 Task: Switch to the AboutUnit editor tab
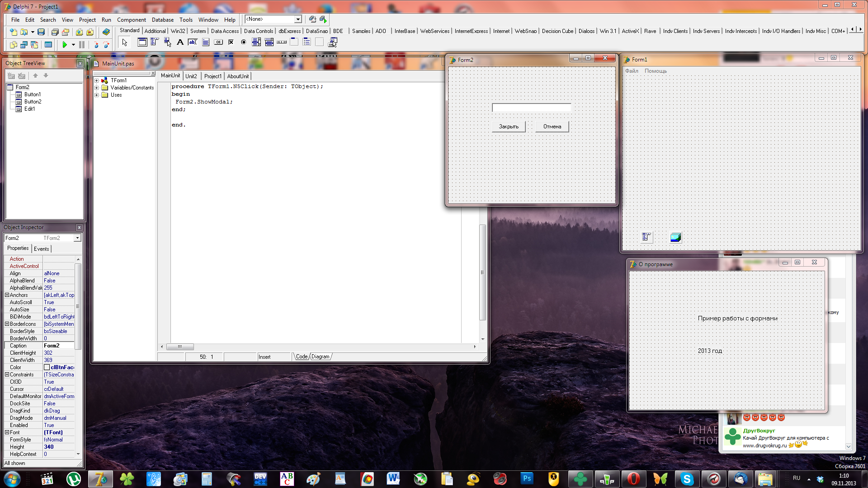point(238,76)
